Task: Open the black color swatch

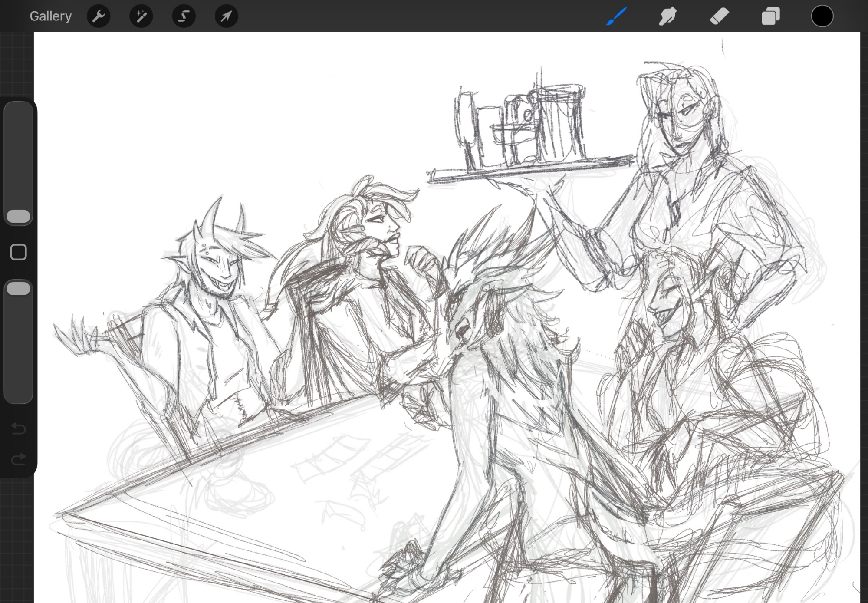Action: pos(822,16)
